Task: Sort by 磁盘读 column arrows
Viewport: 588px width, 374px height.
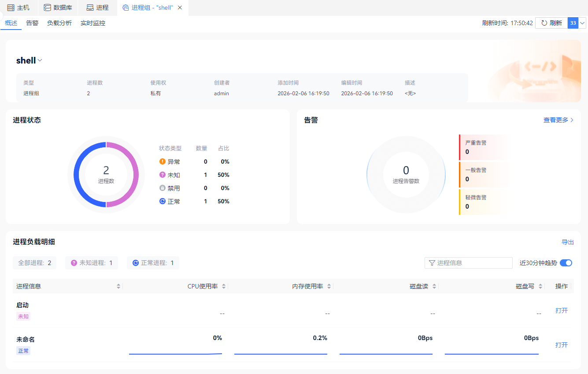Action: point(434,286)
